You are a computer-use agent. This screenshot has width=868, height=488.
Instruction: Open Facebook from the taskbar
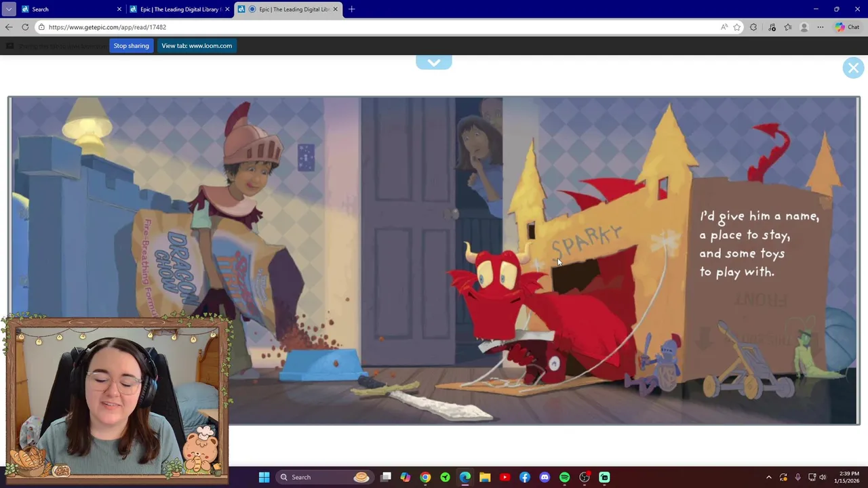(x=525, y=477)
